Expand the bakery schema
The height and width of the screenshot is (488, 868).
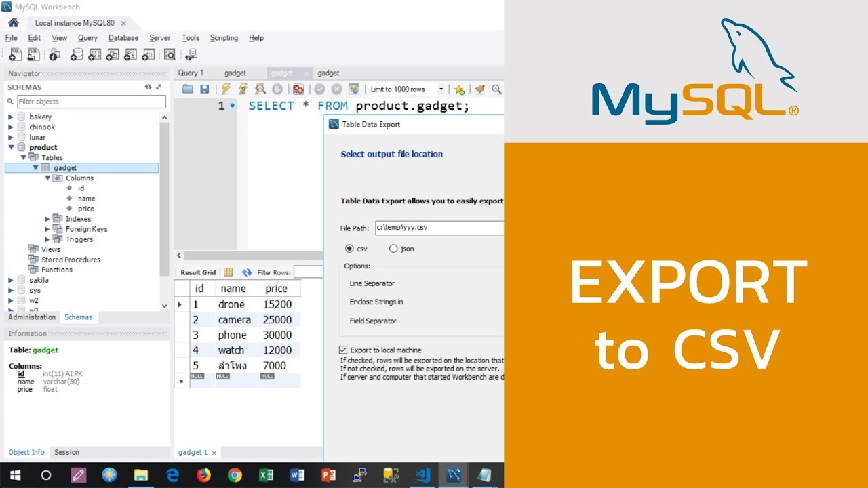coord(11,117)
